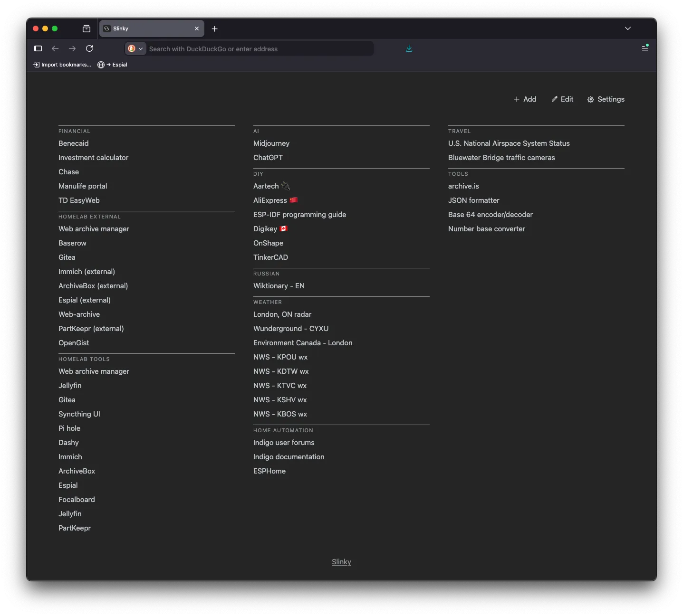Go back with the left arrow

[x=55, y=48]
